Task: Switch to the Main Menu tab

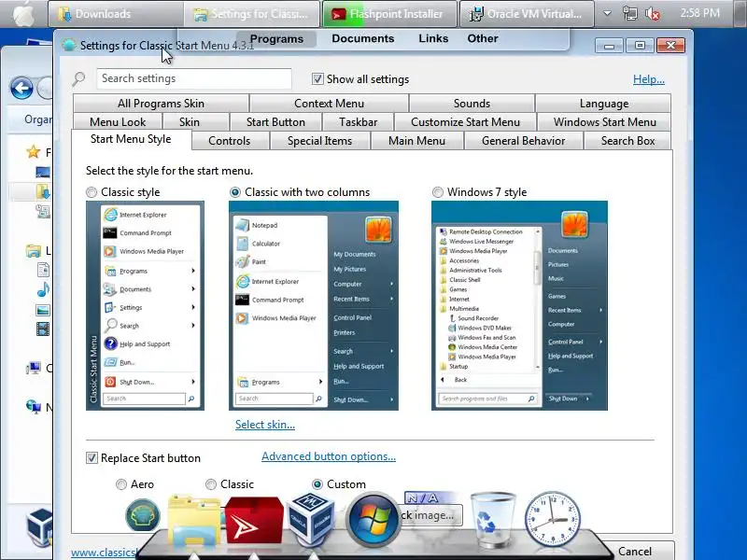Action: pos(416,141)
